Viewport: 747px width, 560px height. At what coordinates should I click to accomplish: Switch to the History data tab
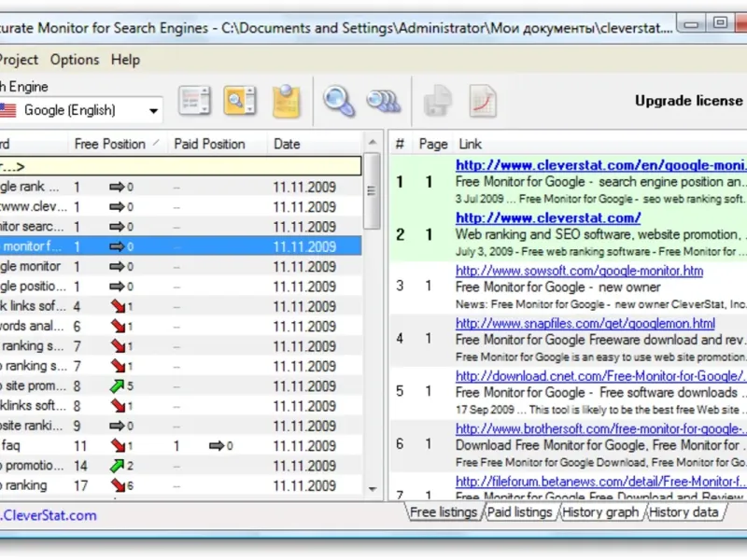click(x=684, y=512)
